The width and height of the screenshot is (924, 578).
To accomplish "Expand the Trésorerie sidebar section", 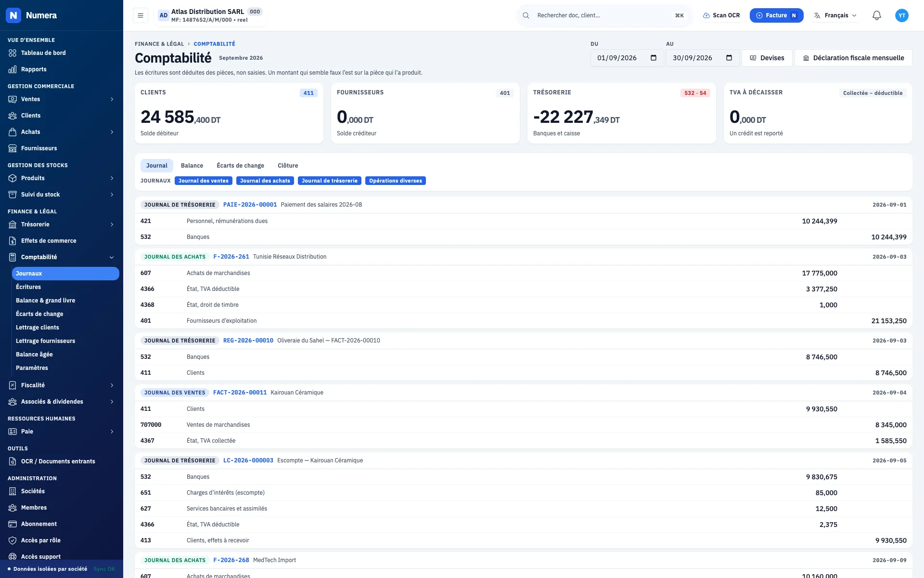I will tap(112, 224).
